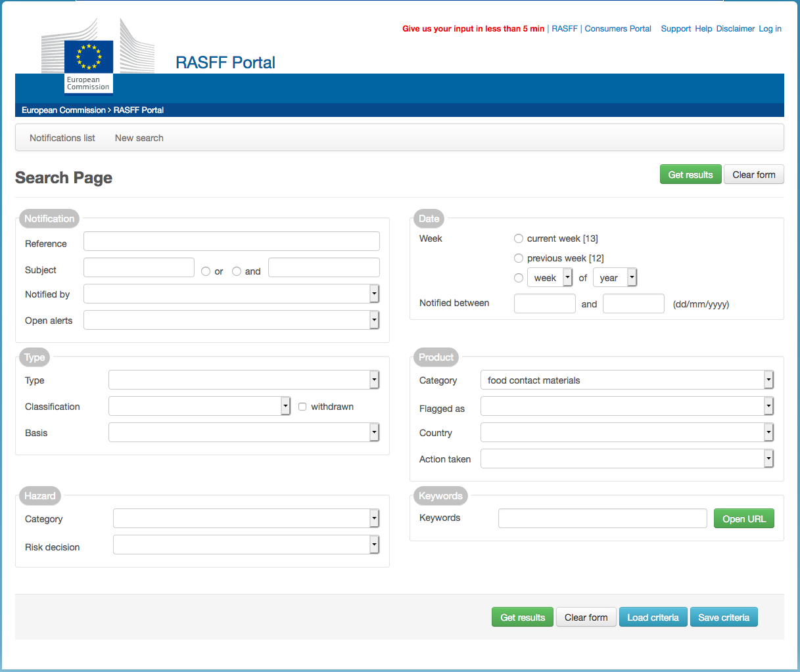Focus the Notified between end date field

pos(634,303)
